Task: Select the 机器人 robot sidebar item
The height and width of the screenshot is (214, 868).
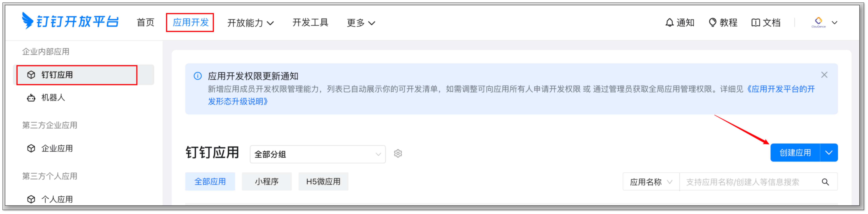Action: (x=53, y=98)
